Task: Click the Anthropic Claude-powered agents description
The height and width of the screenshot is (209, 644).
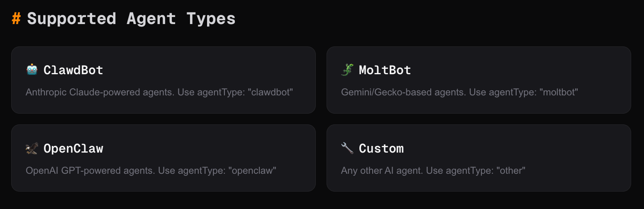Action: [100, 92]
